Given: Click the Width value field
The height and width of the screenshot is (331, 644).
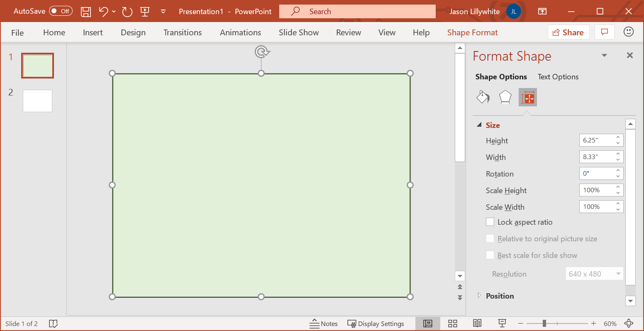Looking at the screenshot, I should (x=596, y=157).
